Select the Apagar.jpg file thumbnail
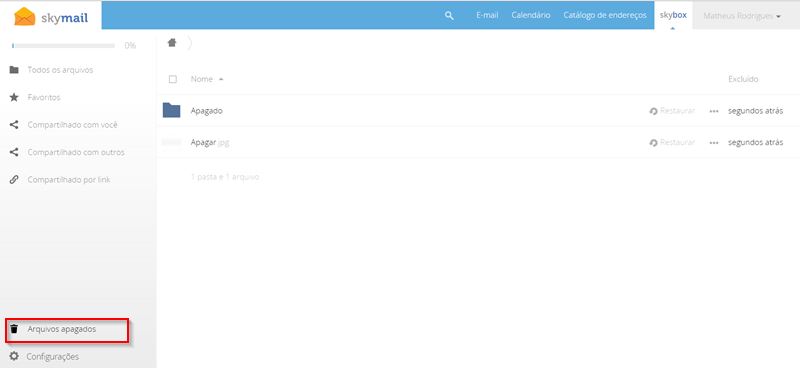The image size is (800, 368). click(x=171, y=142)
